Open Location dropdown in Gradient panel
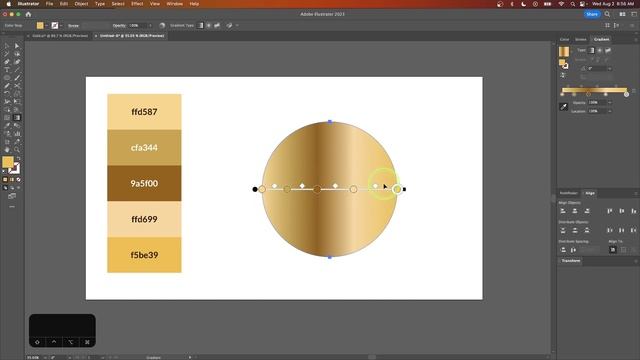The width and height of the screenshot is (640, 360). click(609, 111)
